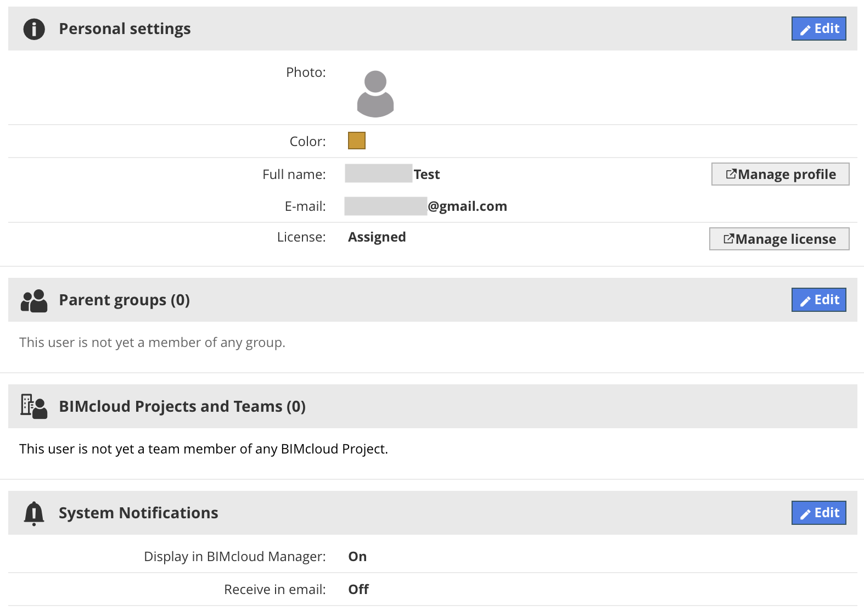Select the @gmail.com e-mail value
The width and height of the screenshot is (864, 616).
pos(426,206)
